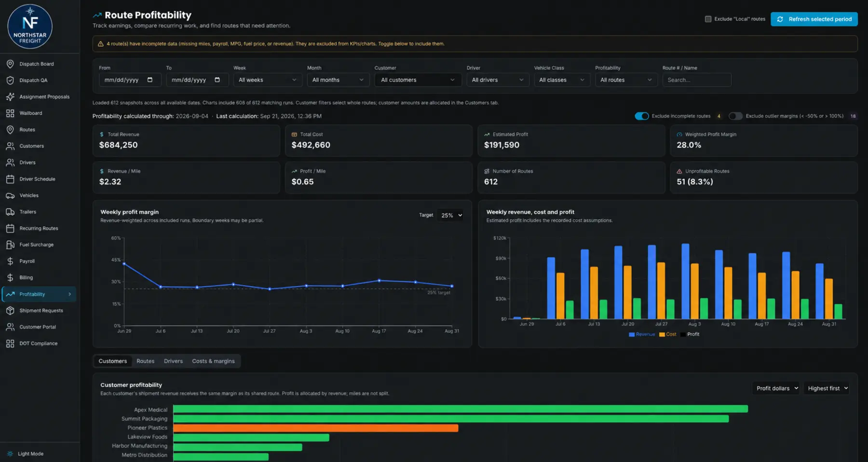
Task: Open Customer Portal people icon
Action: point(10,327)
